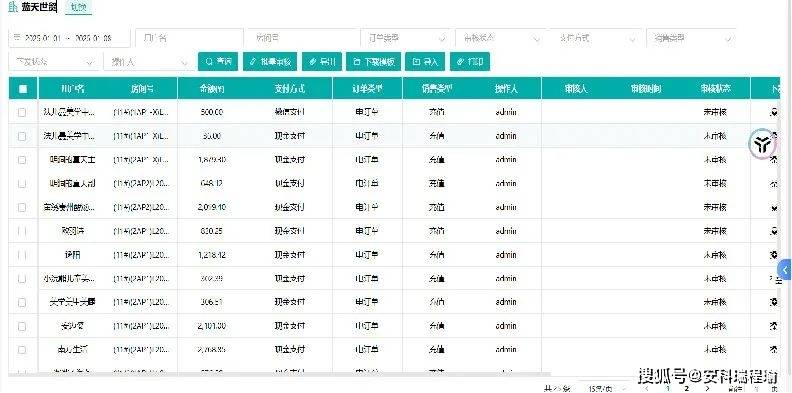The width and height of the screenshot is (792, 393).
Task: Open the 审核状态 filter dropdown
Action: pos(500,38)
